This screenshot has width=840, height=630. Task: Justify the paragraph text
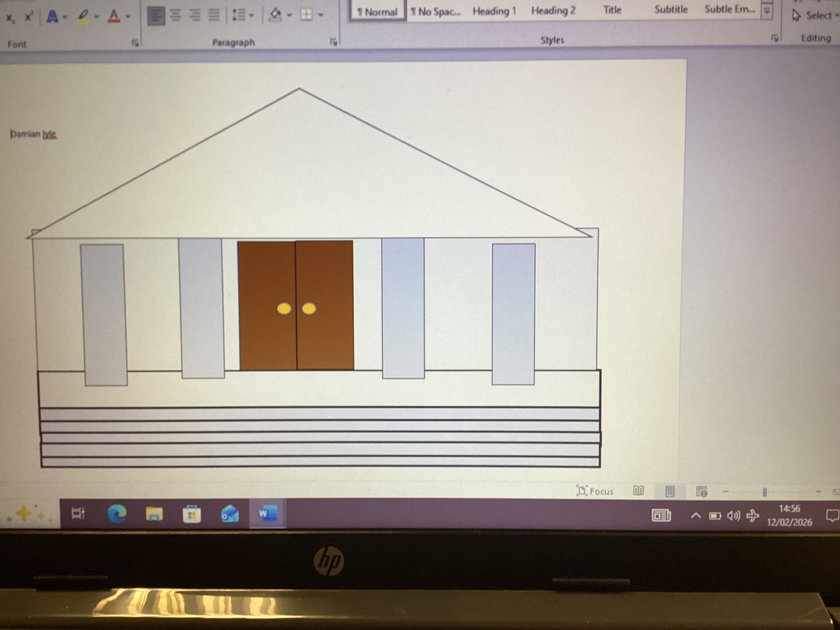(214, 15)
